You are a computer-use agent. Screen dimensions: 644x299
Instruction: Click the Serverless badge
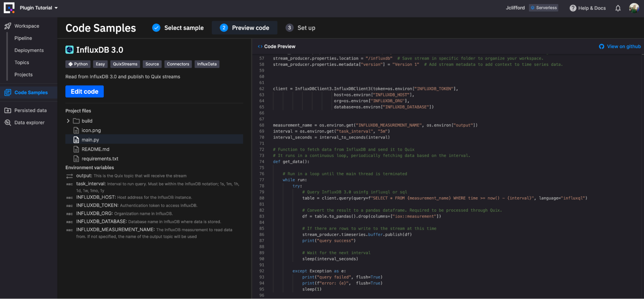coord(544,8)
